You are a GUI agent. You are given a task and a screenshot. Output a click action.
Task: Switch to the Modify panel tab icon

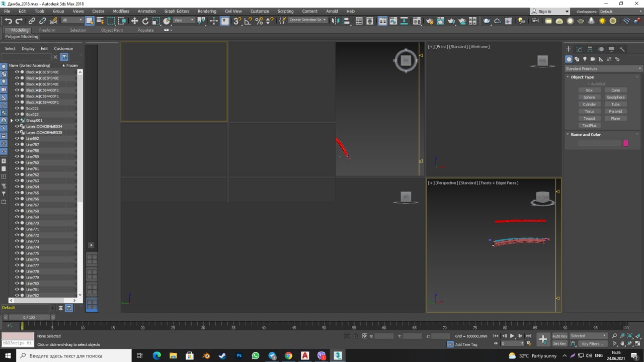[579, 49]
